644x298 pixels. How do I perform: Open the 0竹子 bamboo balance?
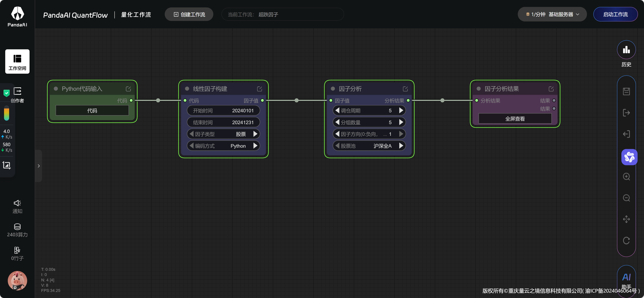17,254
